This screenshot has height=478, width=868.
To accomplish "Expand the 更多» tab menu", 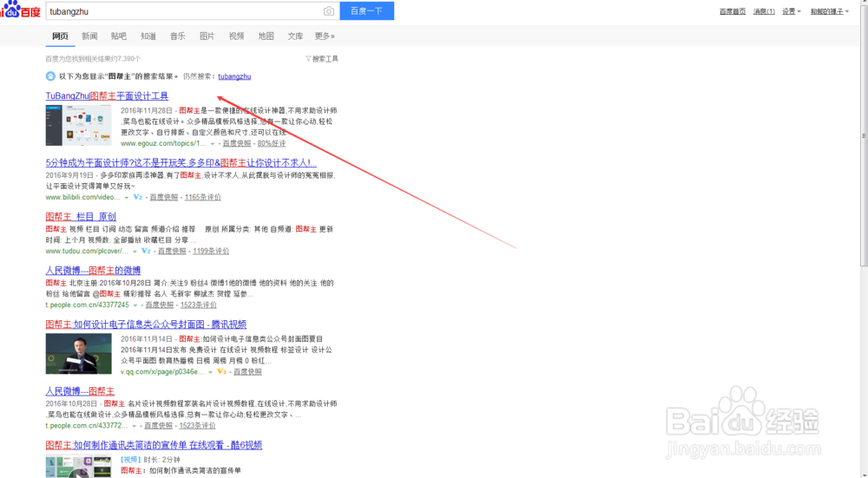I will coord(325,36).
